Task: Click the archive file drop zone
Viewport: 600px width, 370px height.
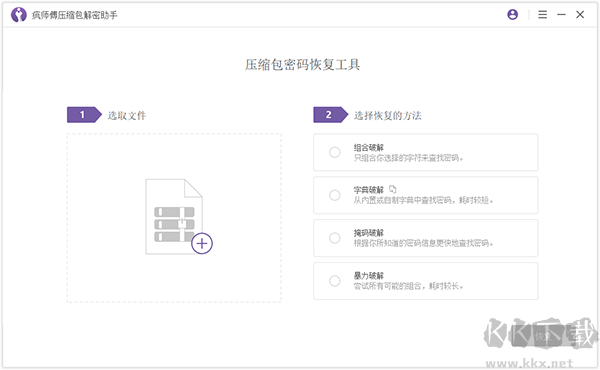Action: (x=174, y=218)
